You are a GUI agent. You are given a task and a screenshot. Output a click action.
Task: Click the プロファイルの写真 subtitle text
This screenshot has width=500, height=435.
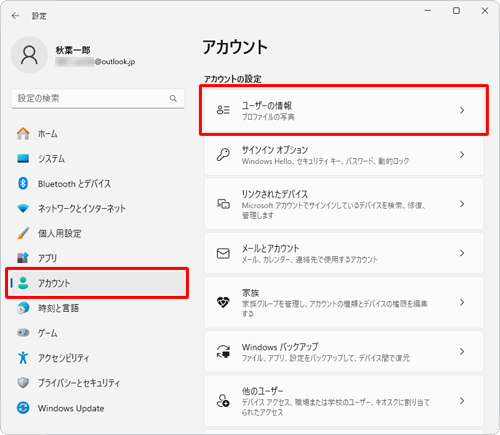click(268, 117)
